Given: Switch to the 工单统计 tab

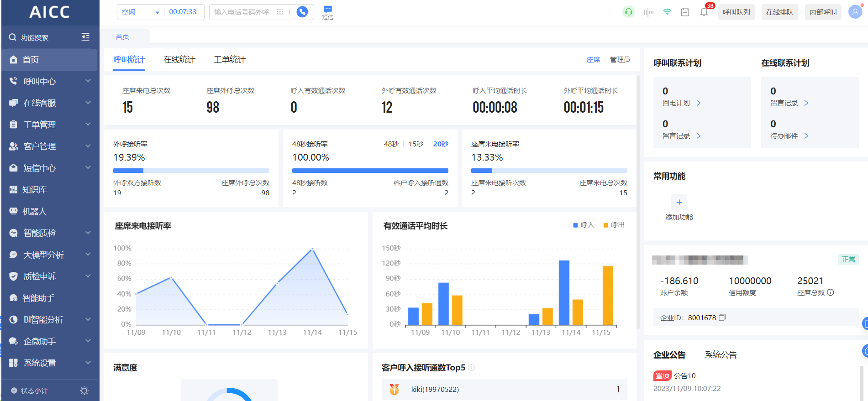Looking at the screenshot, I should pyautogui.click(x=230, y=60).
